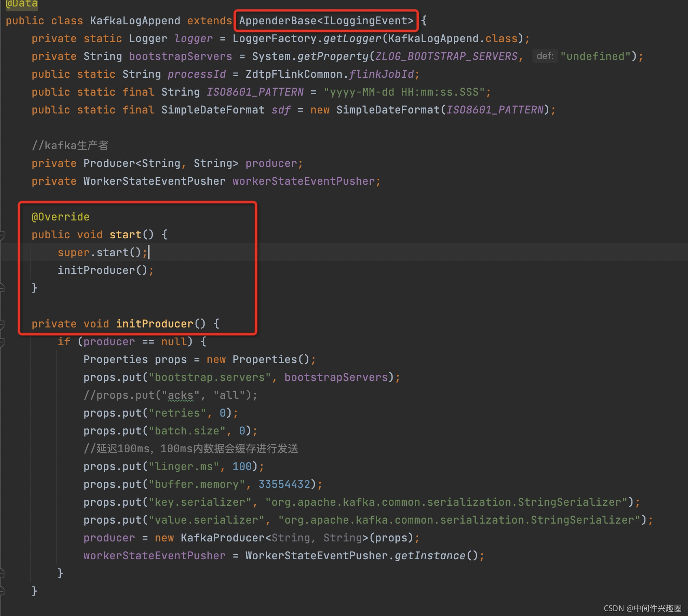Click the "undefined" string literal
Viewport: 688px width, 616px height.
click(x=596, y=56)
